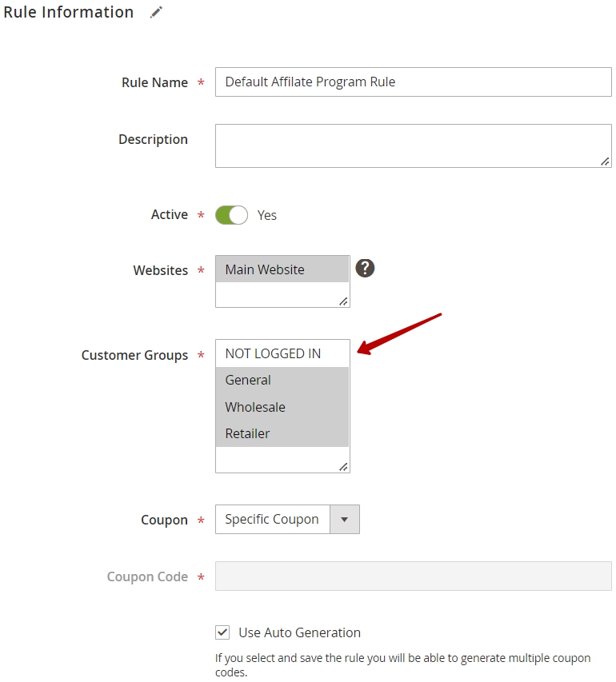Click into the Rule Name input field
The width and height of the screenshot is (616, 682).
coord(413,82)
